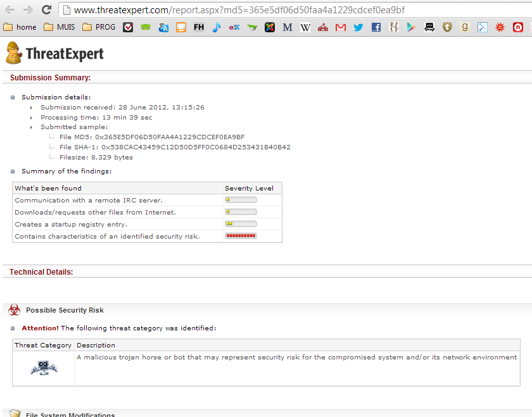
Task: Open the Google Translate bookmark
Action: [x=163, y=27]
